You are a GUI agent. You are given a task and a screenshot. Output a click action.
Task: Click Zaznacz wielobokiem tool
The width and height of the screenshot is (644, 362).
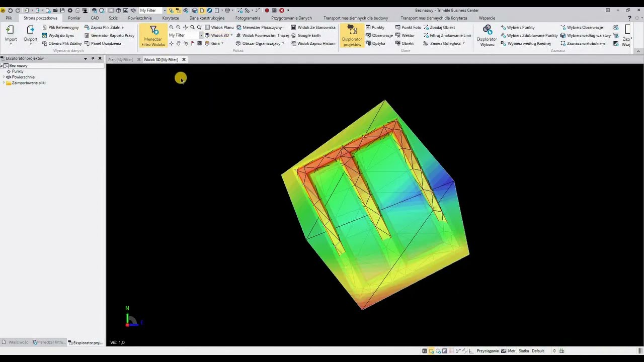pos(583,44)
